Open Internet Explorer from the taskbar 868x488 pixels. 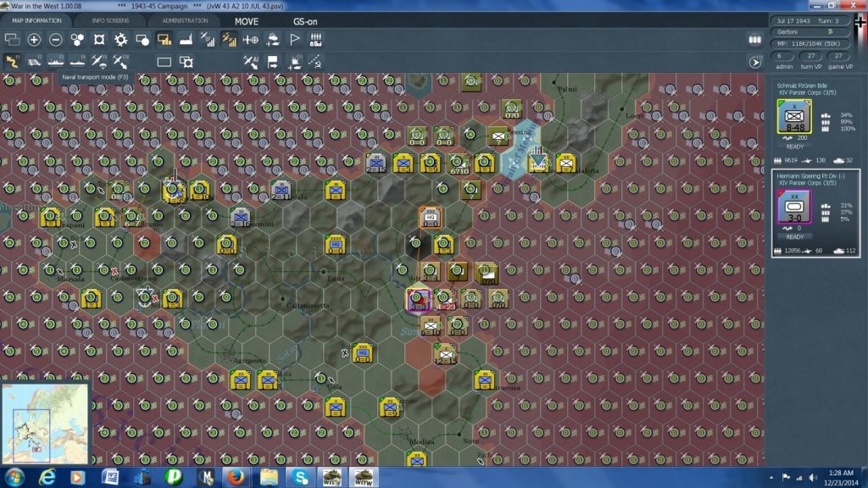47,477
